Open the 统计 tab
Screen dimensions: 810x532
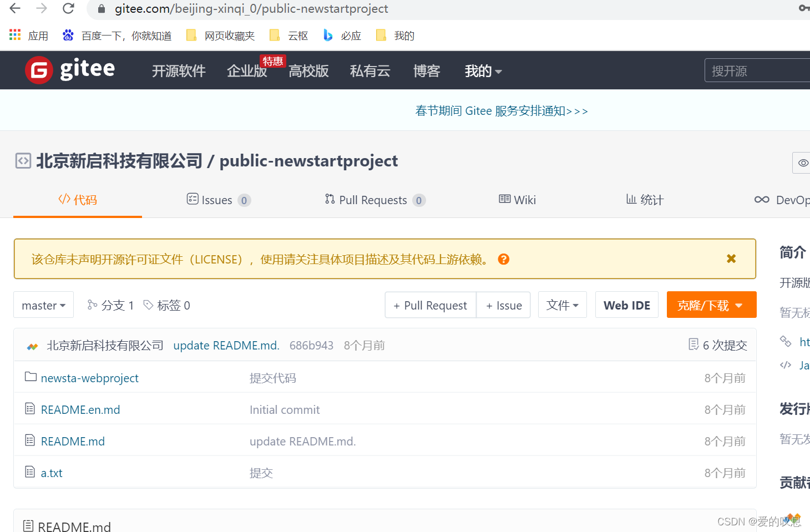[645, 200]
